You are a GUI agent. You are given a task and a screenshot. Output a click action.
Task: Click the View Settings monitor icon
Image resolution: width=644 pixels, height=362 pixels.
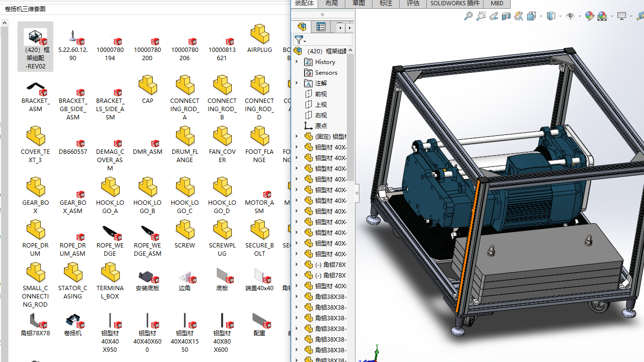[x=622, y=16]
